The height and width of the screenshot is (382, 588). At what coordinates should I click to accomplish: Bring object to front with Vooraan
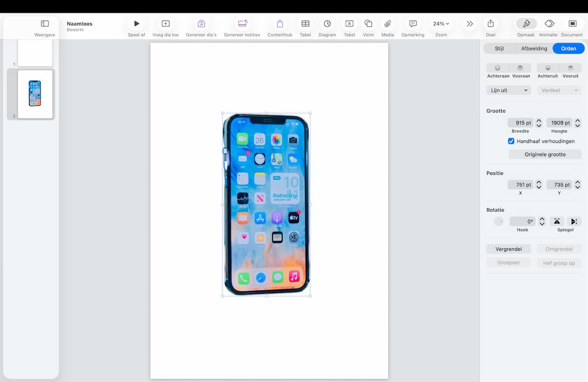point(520,68)
